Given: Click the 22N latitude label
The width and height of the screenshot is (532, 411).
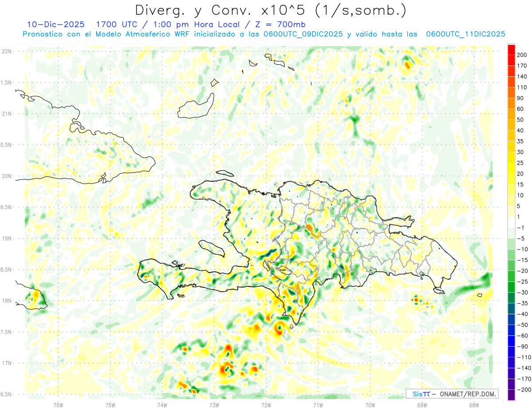Looking at the screenshot, I should 7,51.
